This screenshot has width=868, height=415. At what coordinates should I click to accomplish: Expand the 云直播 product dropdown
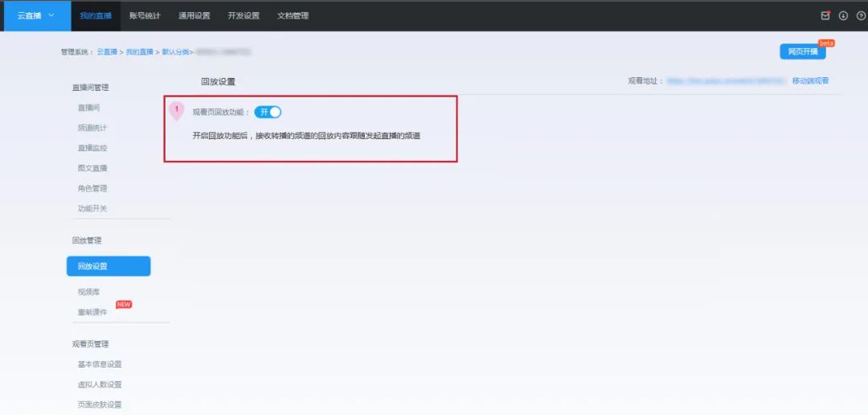pos(36,15)
